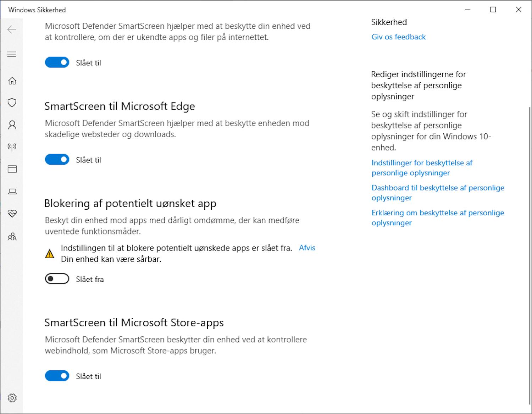Open Giv os feedback link
532x414 pixels.
point(398,37)
